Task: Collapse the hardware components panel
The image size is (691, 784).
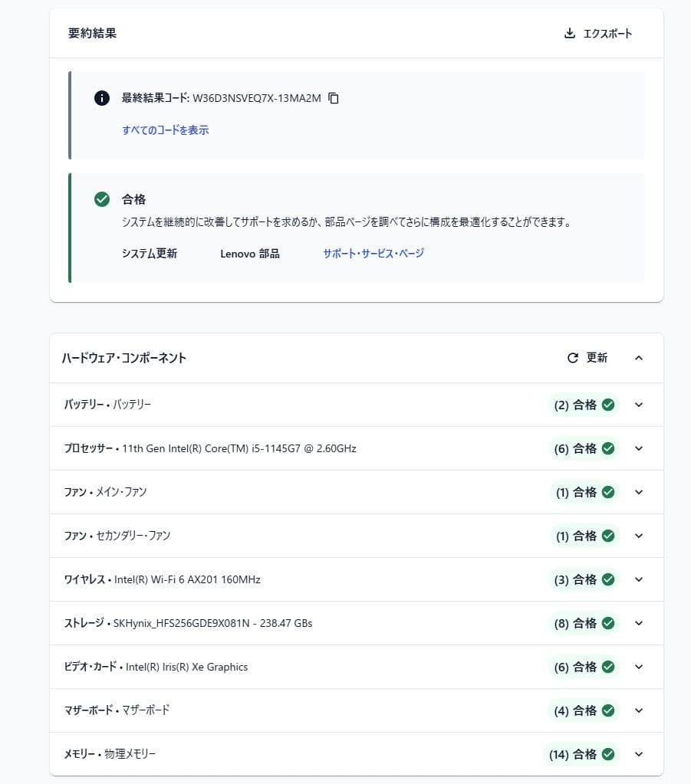Action: pyautogui.click(x=639, y=358)
